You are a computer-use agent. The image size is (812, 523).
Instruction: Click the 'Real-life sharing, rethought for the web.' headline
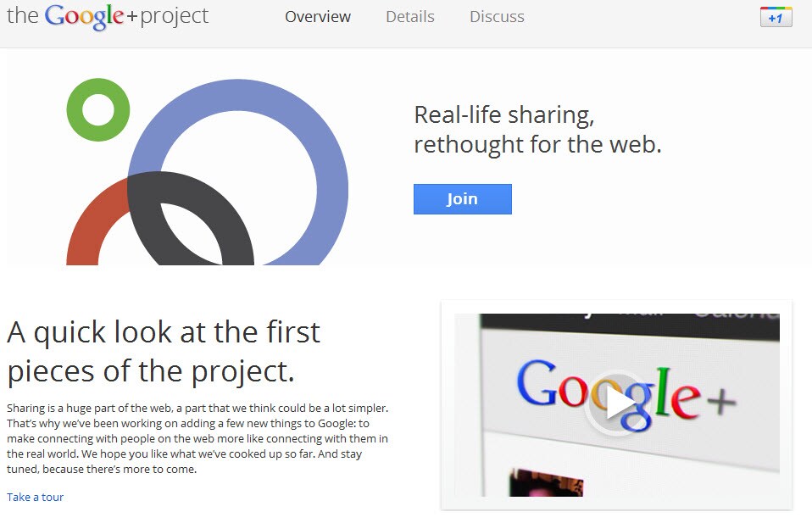coord(537,130)
